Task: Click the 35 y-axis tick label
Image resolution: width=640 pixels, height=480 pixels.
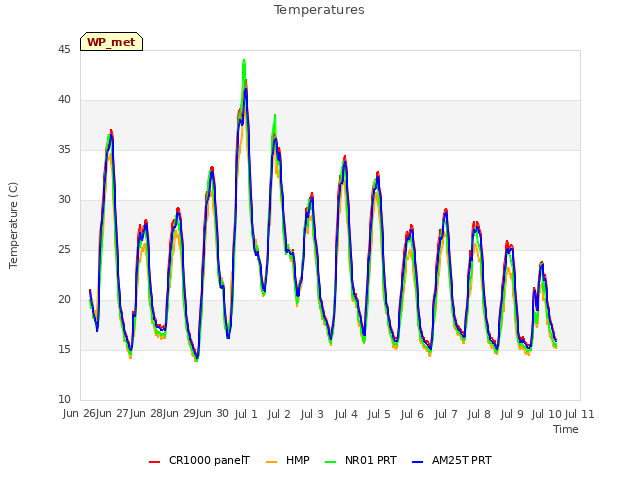Action: 64,150
